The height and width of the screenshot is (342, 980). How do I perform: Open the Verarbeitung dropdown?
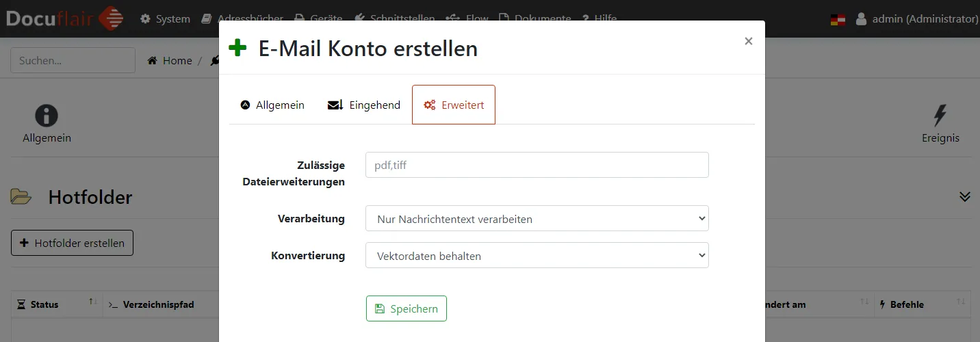537,219
